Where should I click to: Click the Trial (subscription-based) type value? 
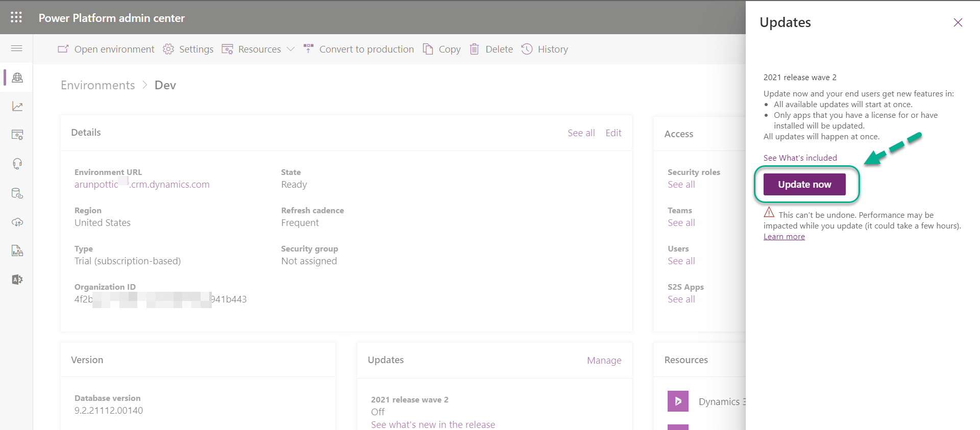click(x=128, y=261)
